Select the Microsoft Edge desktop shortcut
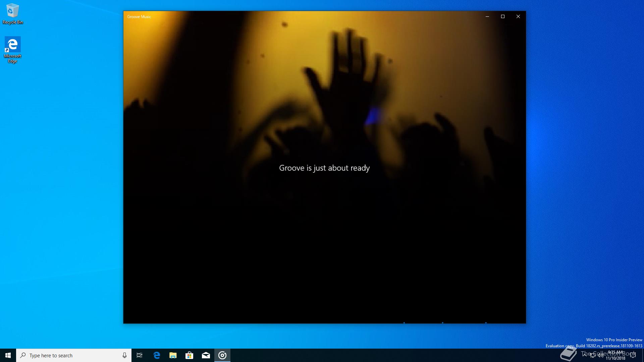This screenshot has height=362, width=644. (x=12, y=50)
